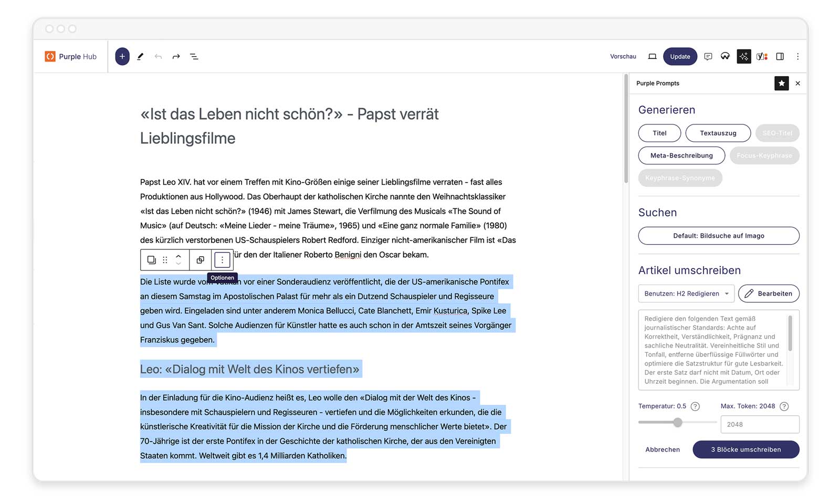Screen dimensions: 840x504
Task: Unpin Purple Prompts with star icon
Action: tap(782, 83)
